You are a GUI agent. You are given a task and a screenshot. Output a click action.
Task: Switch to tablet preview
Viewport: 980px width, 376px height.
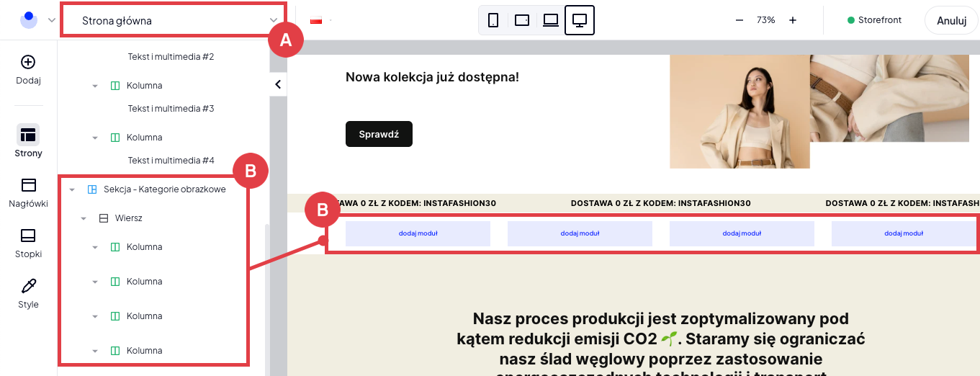coord(522,20)
